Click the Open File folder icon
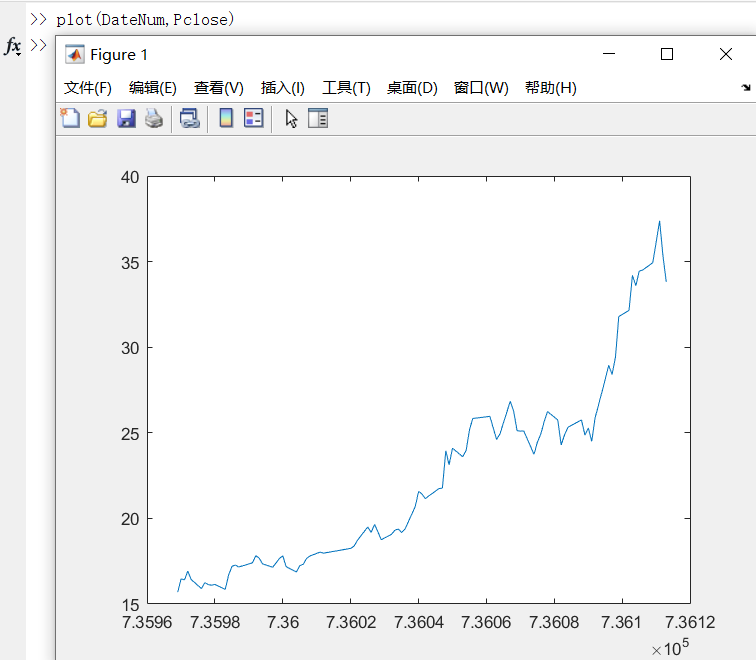The width and height of the screenshot is (756, 660). pos(97,119)
